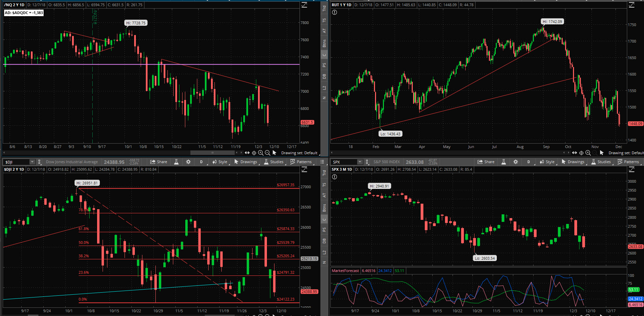
Task: Open the flask icon in the SPX toolbar
Action: [504, 162]
